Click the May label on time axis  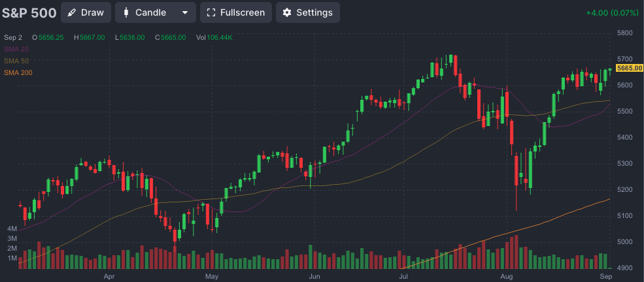coord(211,276)
